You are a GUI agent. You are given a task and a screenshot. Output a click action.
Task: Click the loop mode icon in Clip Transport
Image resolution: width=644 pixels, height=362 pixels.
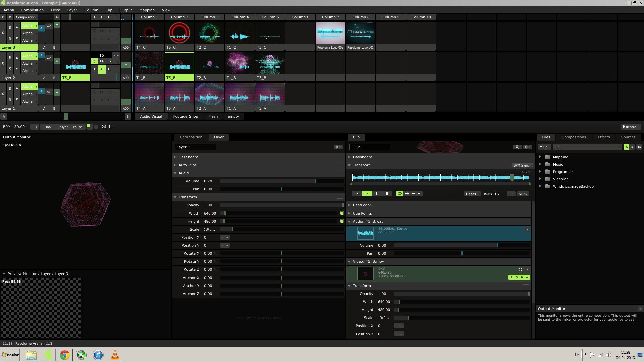point(399,194)
